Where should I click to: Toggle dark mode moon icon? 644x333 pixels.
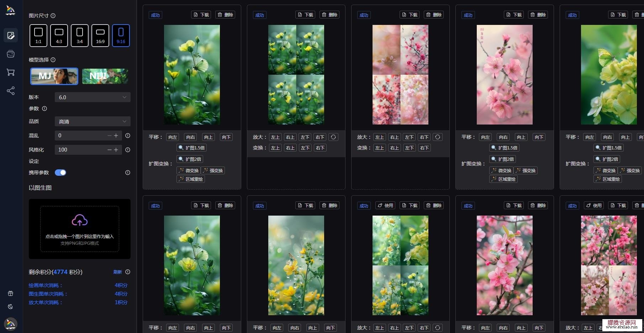coord(11,306)
